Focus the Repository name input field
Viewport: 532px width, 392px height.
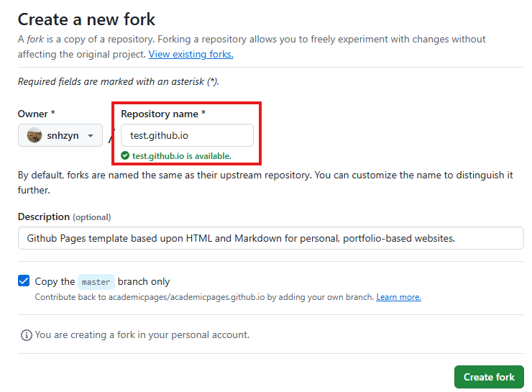point(187,135)
